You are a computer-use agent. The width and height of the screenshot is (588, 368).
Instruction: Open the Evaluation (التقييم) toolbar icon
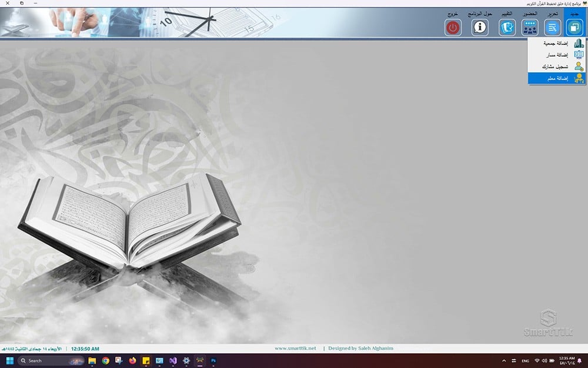507,27
